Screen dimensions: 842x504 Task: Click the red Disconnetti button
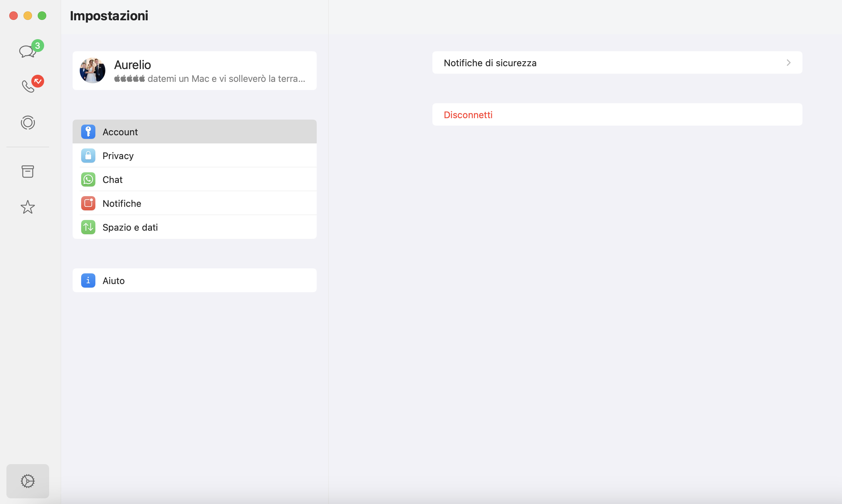pyautogui.click(x=468, y=115)
